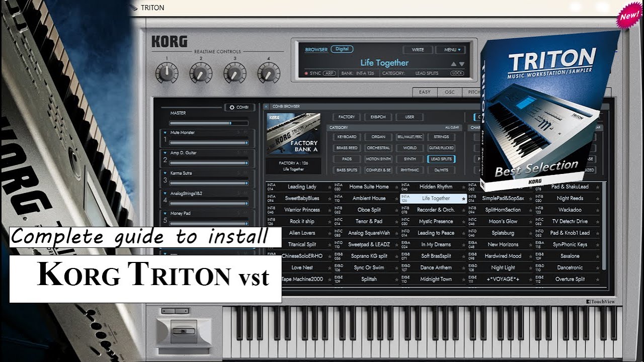Toggle the ARP button
Screen dimensions: 644x362
click(x=329, y=73)
